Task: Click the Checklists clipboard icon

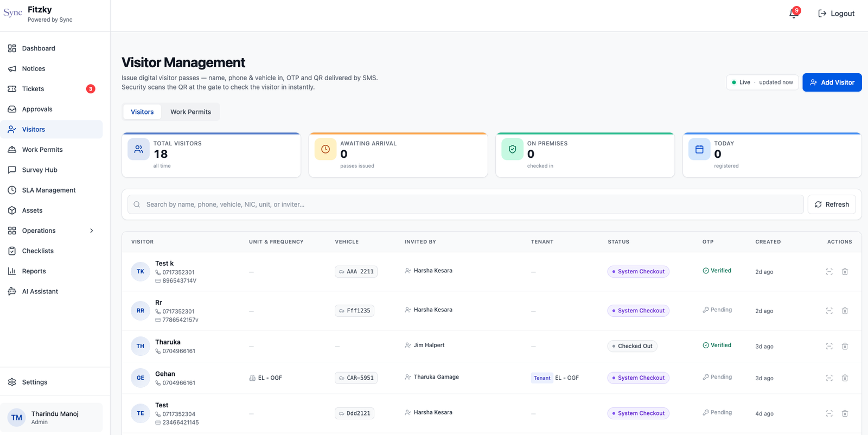Action: [x=12, y=251]
